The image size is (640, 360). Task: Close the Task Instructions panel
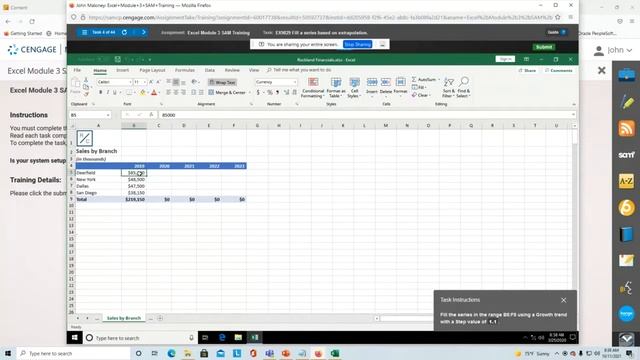[563, 300]
